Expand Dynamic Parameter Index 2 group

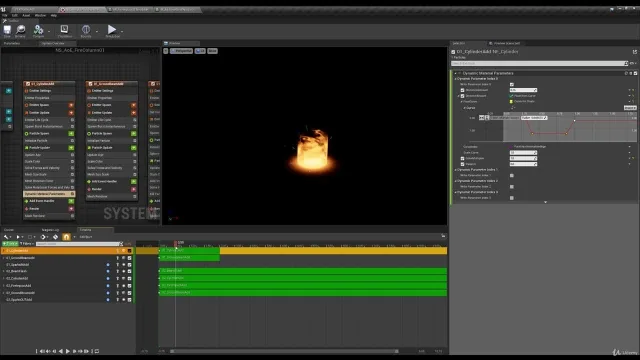(456, 181)
